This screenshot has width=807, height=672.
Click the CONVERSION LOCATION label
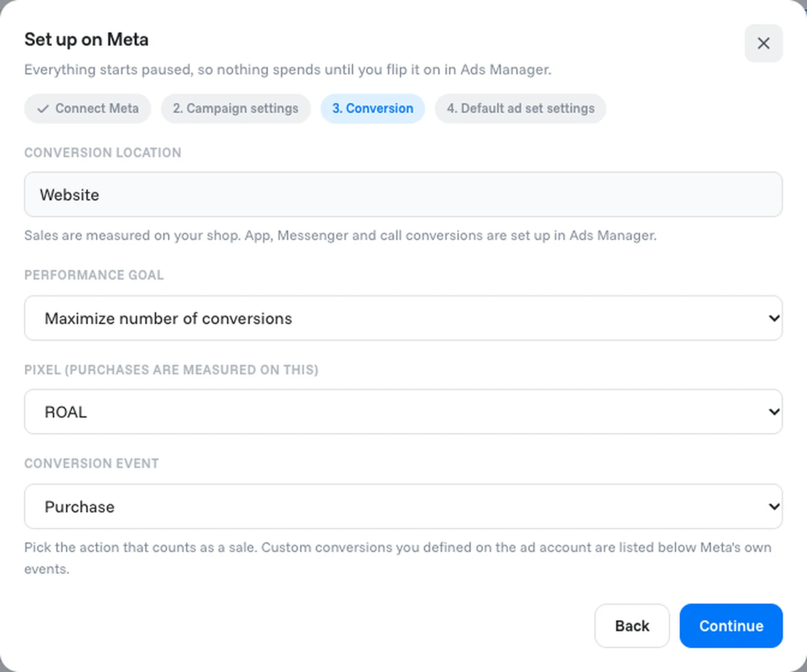[x=103, y=152]
